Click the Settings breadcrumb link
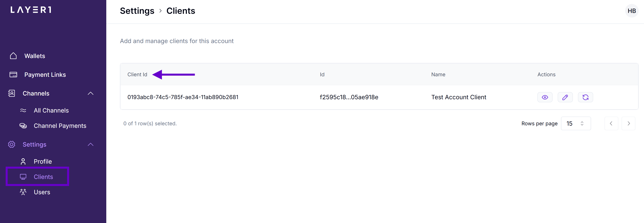644x223 pixels. click(137, 11)
